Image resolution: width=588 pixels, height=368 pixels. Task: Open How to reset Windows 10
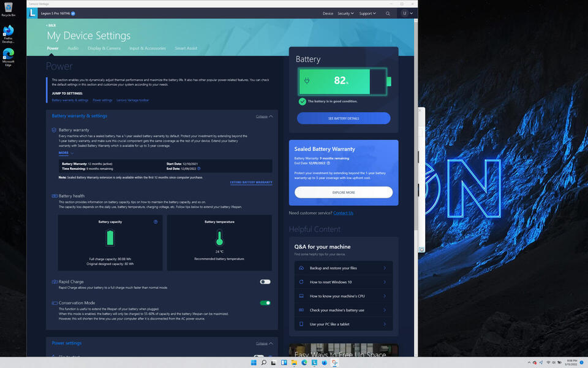tap(344, 282)
